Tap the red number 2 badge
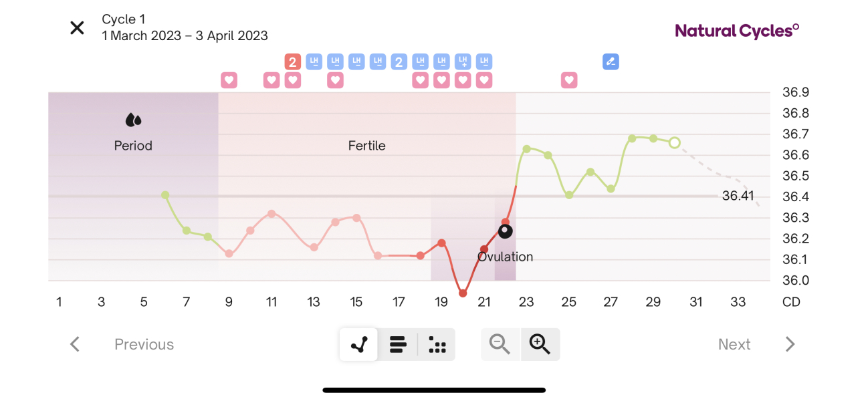This screenshot has width=868, height=401. pos(292,62)
